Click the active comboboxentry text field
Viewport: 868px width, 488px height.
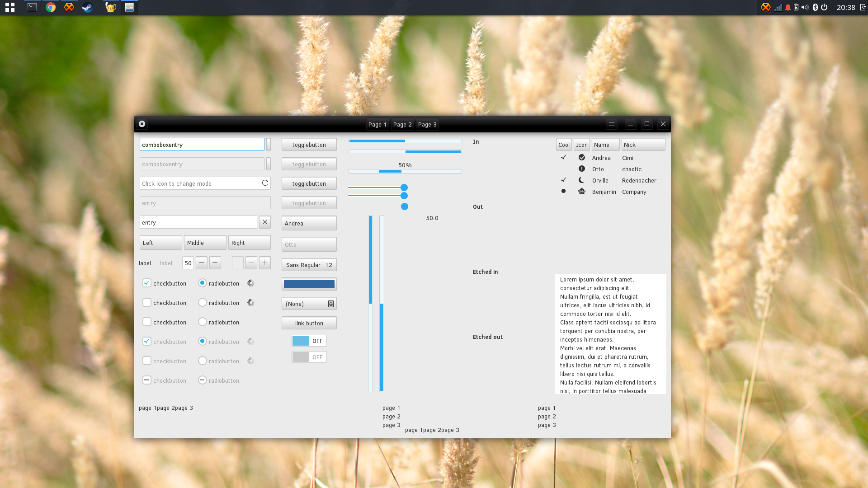(202, 145)
